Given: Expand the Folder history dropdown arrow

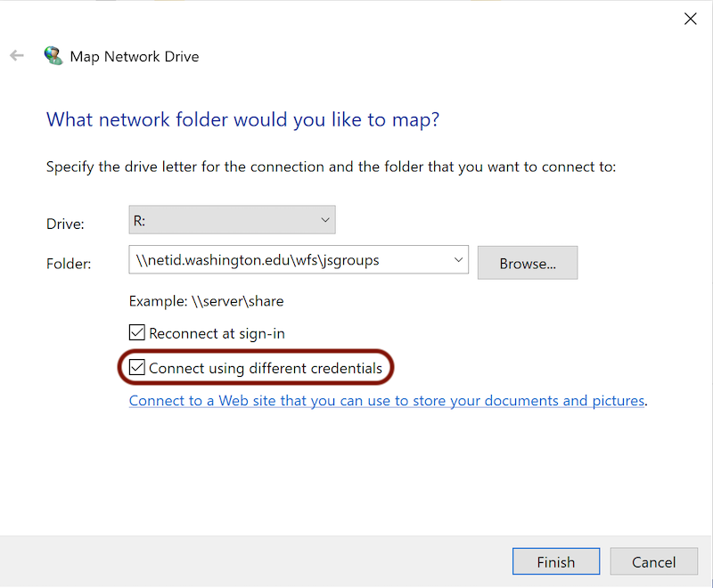Looking at the screenshot, I should [458, 260].
